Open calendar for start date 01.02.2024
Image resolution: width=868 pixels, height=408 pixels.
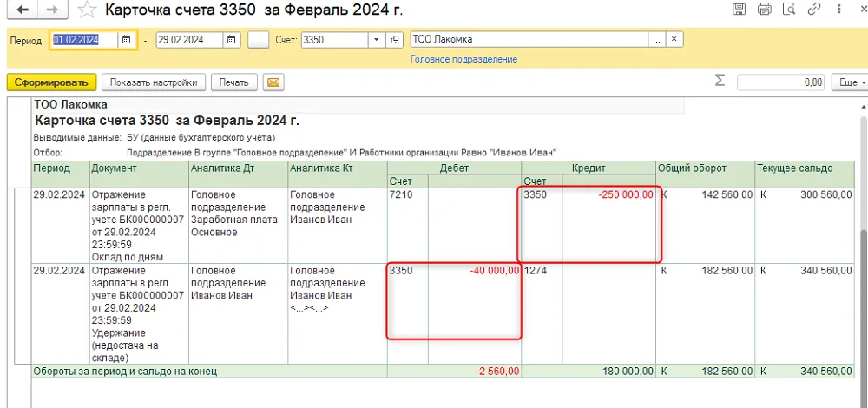[x=127, y=40]
